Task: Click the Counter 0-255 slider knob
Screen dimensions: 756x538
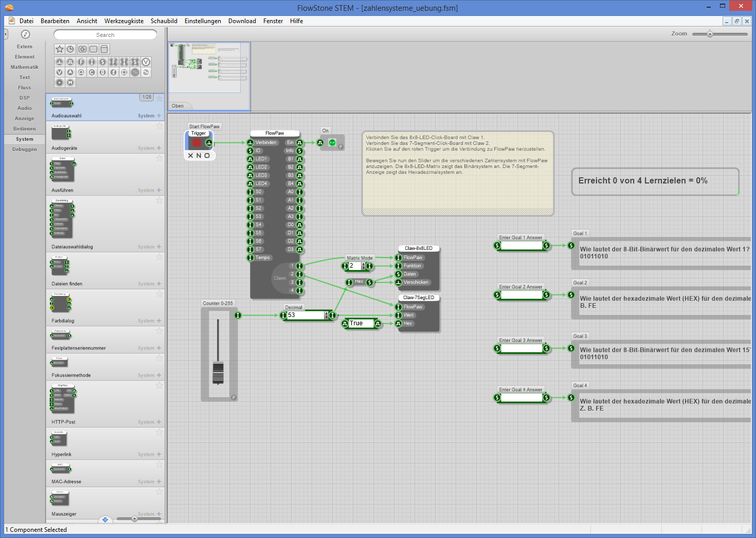Action: (x=218, y=373)
